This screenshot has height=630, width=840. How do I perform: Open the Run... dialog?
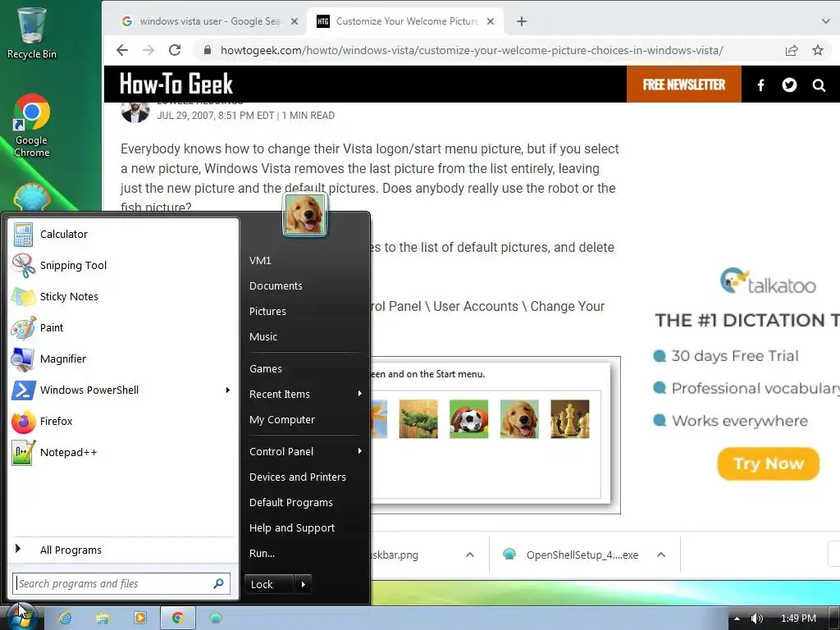pyautogui.click(x=262, y=554)
